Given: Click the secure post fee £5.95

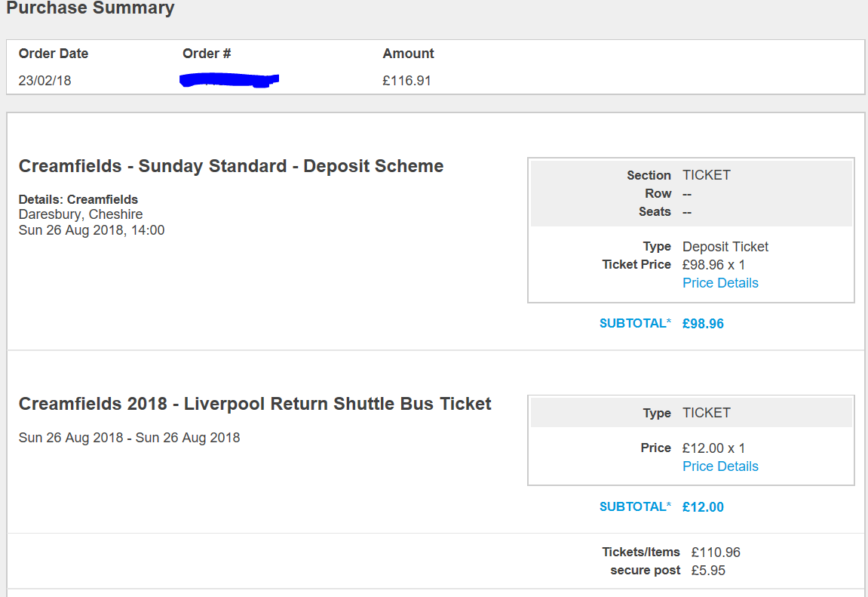Looking at the screenshot, I should [709, 571].
